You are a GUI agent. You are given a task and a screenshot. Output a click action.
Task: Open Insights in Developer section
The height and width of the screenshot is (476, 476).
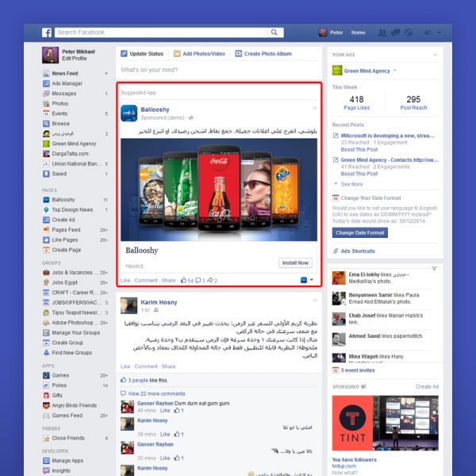click(61, 470)
